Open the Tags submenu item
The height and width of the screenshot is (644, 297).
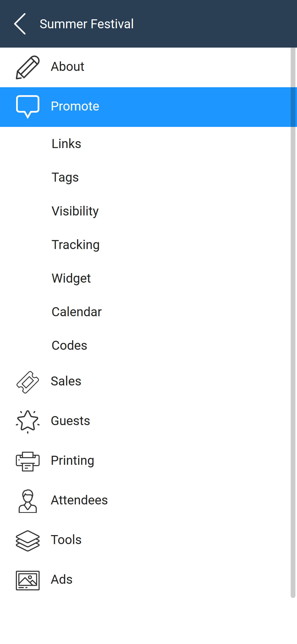point(65,177)
